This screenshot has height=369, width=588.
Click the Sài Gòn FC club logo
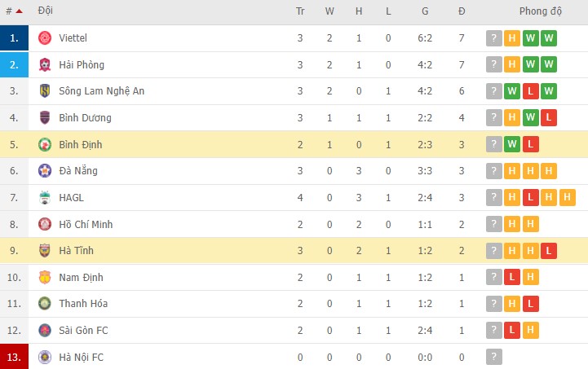[x=45, y=330]
